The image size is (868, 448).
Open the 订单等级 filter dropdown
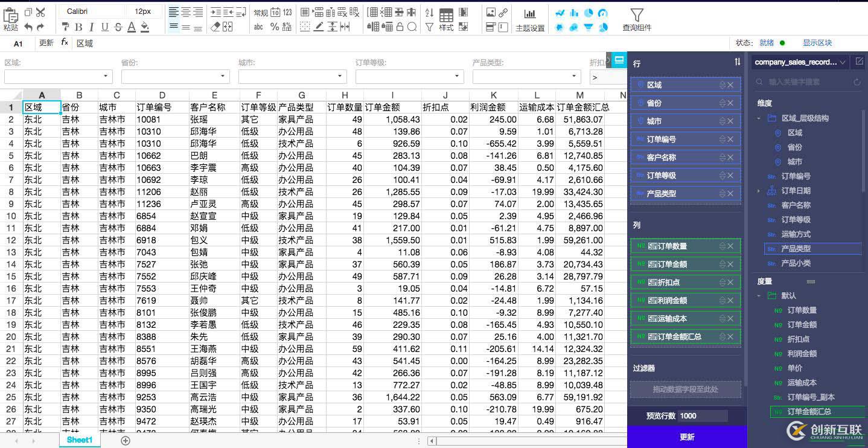coord(410,77)
